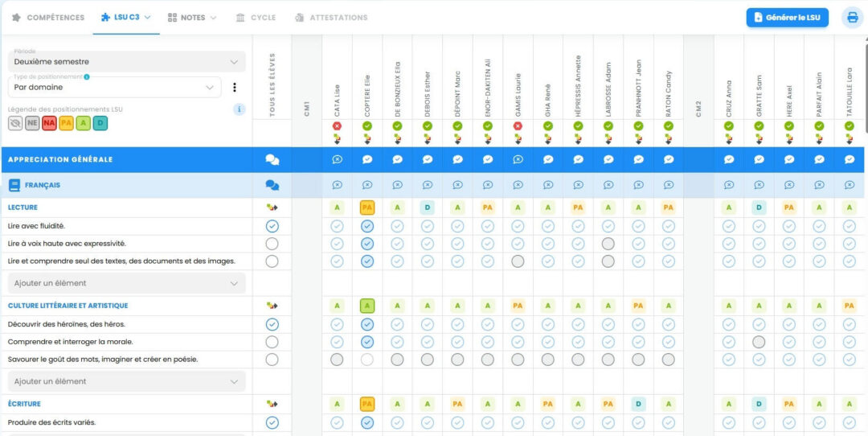Open the three-dot options menu beside positioning type
The width and height of the screenshot is (868, 436).
pos(235,88)
